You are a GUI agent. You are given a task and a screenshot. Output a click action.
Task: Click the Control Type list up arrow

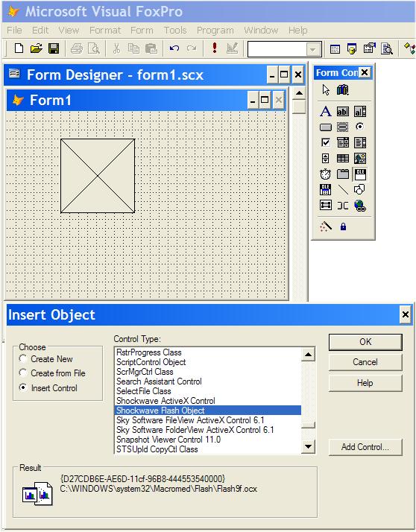coord(308,355)
